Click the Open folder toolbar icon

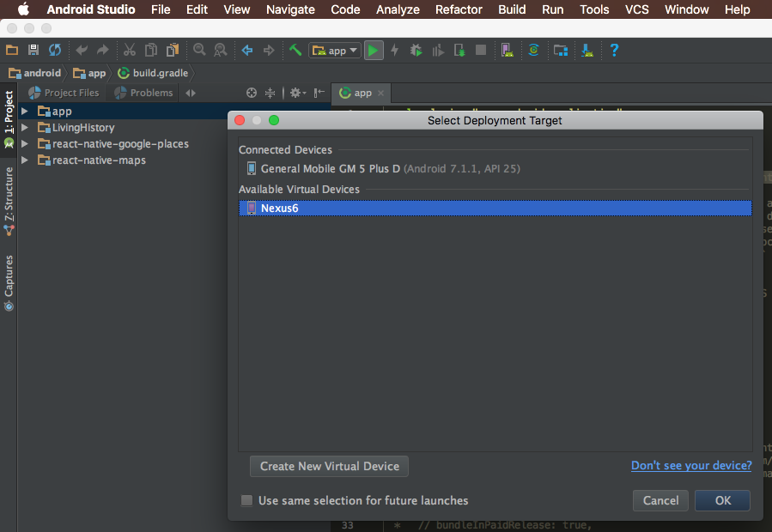click(12, 51)
